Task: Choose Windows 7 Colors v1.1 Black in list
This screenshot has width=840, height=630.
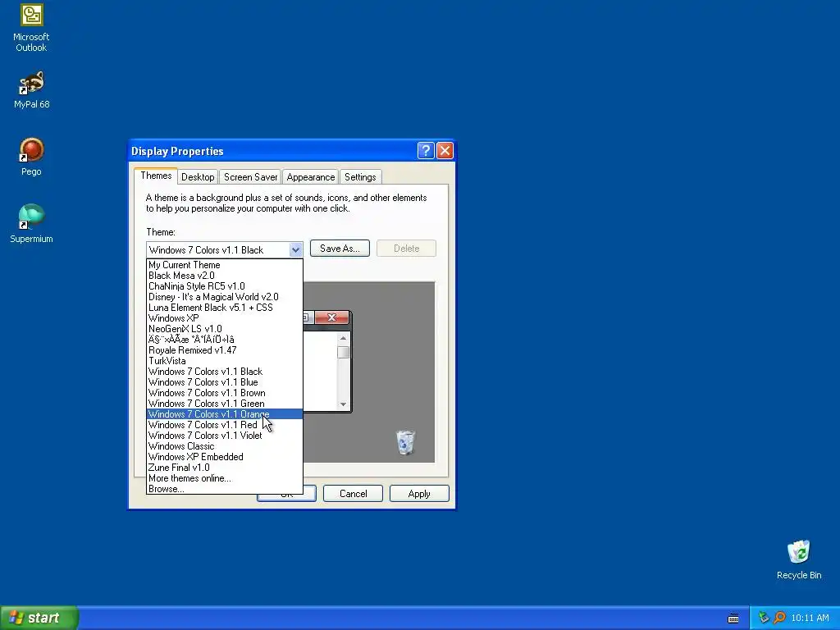Action: tap(225, 372)
